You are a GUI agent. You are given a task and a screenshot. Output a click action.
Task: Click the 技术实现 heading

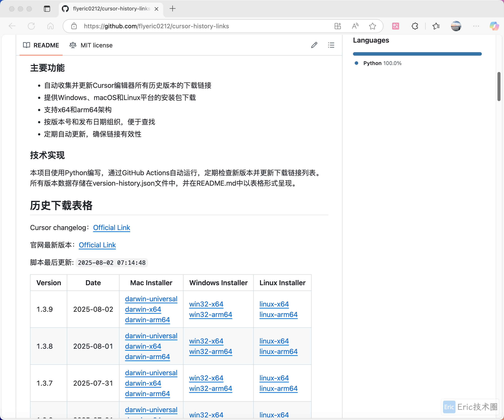coord(47,155)
